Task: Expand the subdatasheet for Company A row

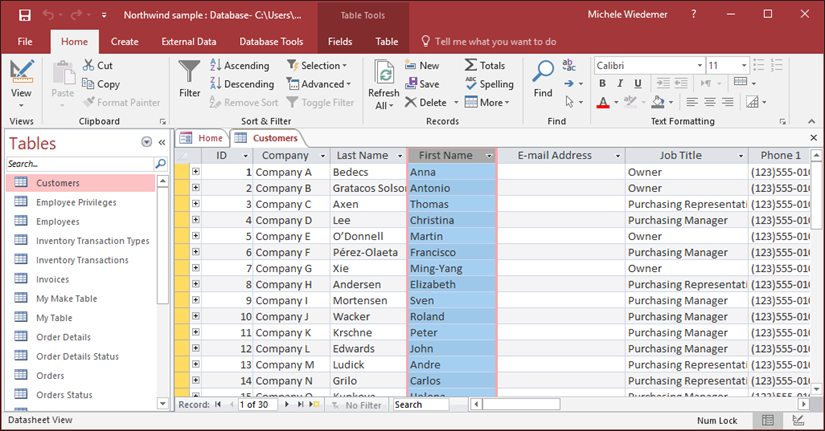Action: tap(196, 172)
